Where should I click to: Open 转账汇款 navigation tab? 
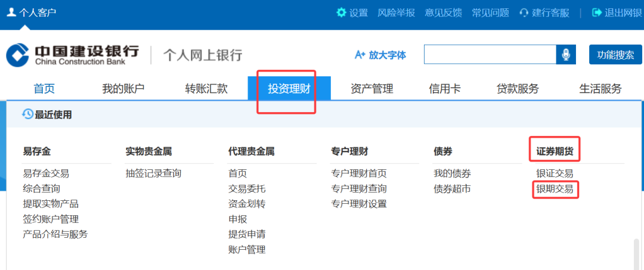pos(206,88)
